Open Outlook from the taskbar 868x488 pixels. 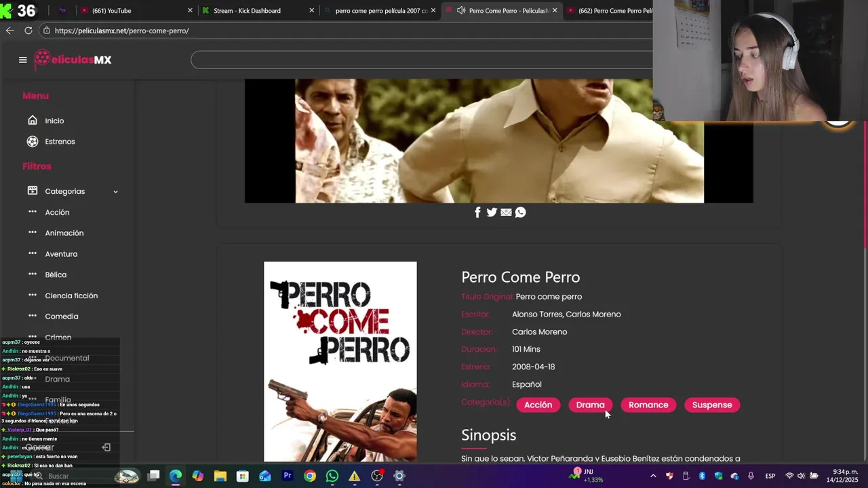pyautogui.click(x=265, y=476)
